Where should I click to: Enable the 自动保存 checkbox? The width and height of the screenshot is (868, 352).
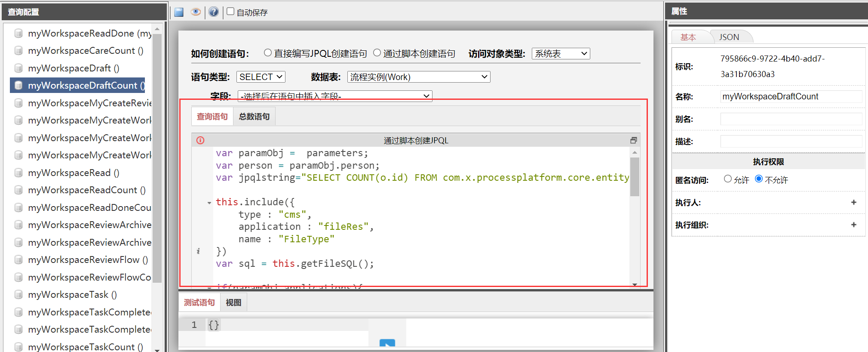coord(231,12)
